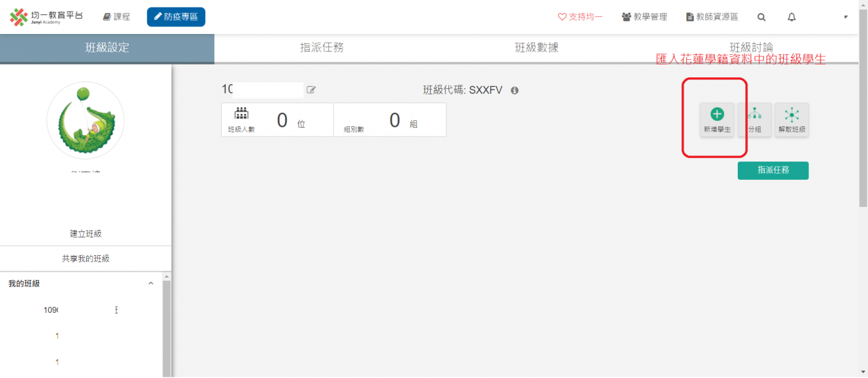Click the info icon next to 班級代碼

pos(515,90)
